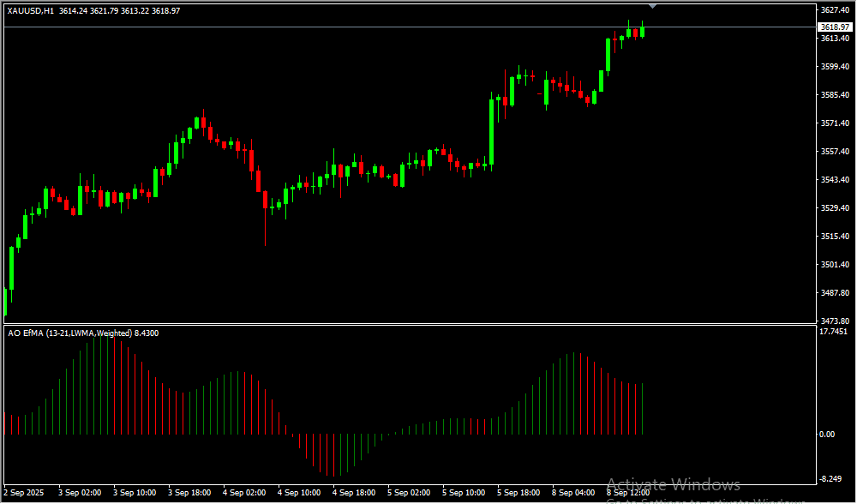Click the 3571.40 price scale value
The image size is (857, 504).
834,123
